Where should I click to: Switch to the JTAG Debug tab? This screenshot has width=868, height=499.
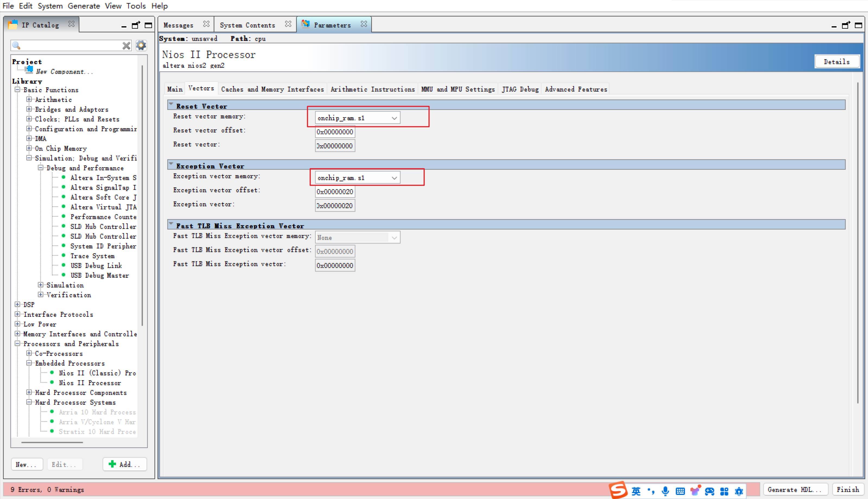click(x=520, y=89)
